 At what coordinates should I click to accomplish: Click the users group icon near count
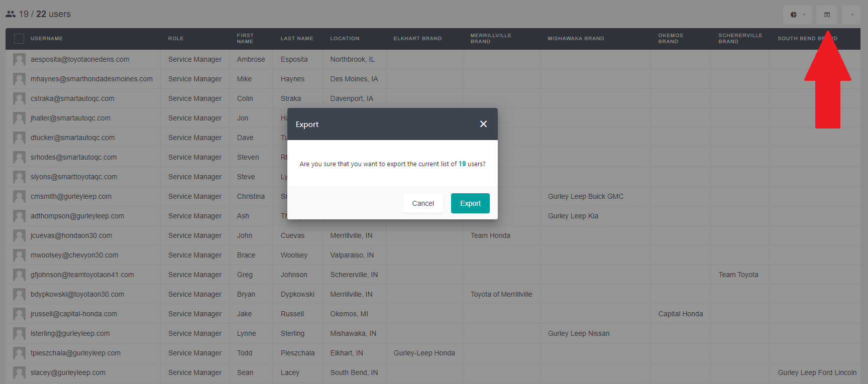[11, 14]
